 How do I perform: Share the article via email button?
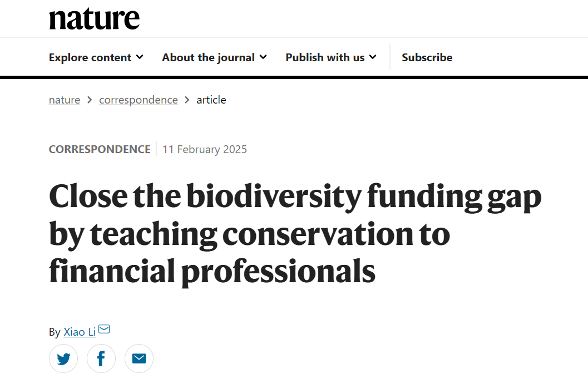click(x=139, y=358)
